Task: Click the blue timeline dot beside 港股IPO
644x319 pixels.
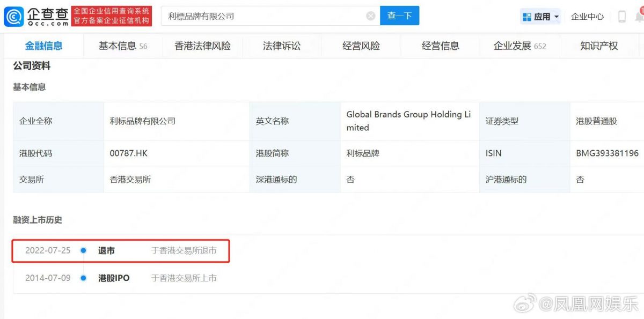Action: coord(83,278)
